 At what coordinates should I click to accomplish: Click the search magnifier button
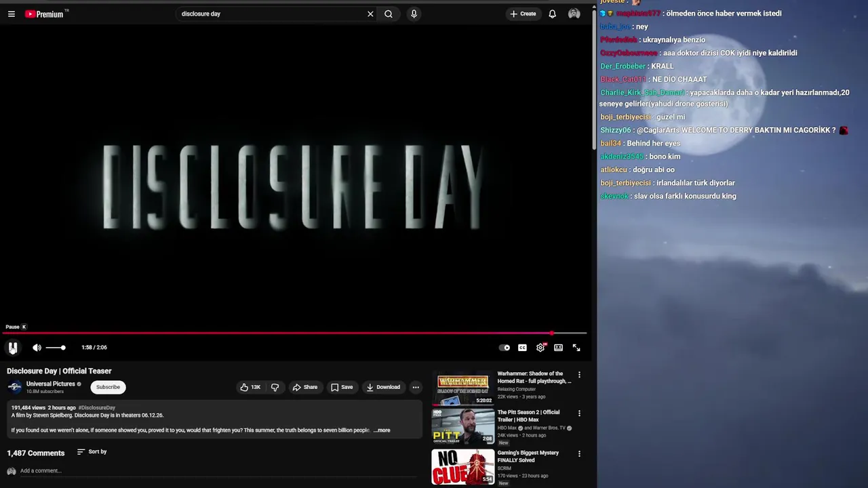389,14
